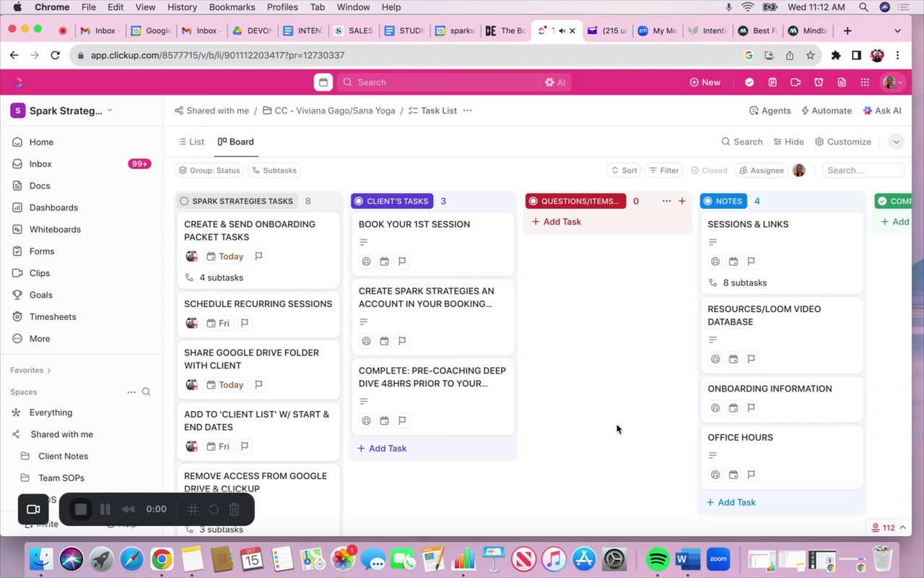Open the alarm clock reminders icon

tap(819, 82)
